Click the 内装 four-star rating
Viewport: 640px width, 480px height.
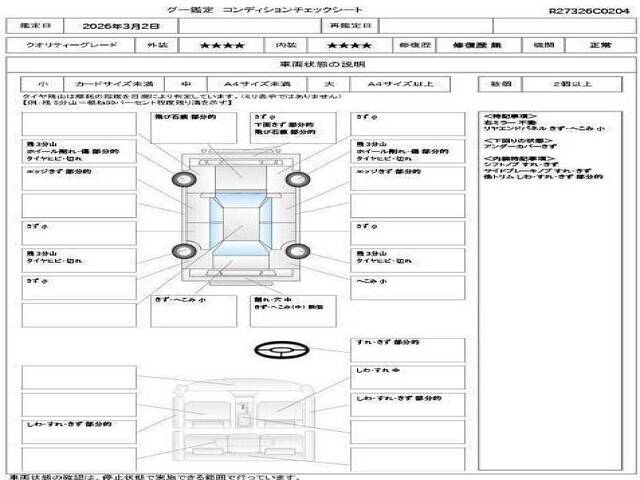[345, 46]
